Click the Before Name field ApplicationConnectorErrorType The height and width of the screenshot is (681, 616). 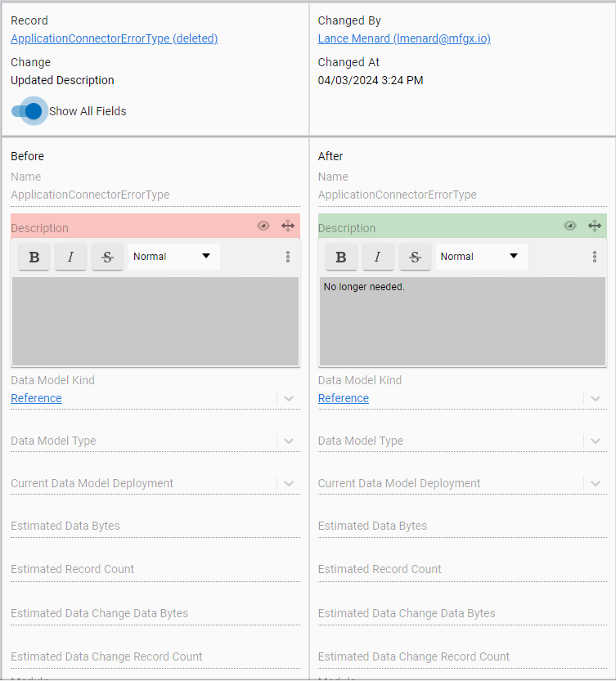(155, 195)
